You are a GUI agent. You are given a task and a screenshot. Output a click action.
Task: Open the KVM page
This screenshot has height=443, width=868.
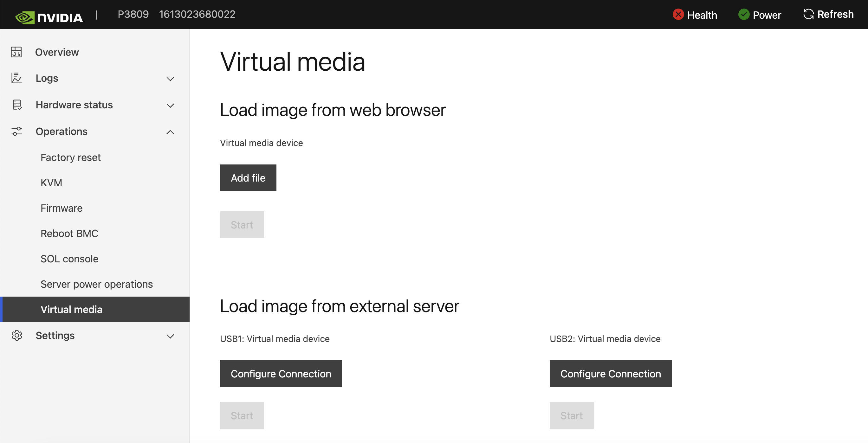click(51, 182)
